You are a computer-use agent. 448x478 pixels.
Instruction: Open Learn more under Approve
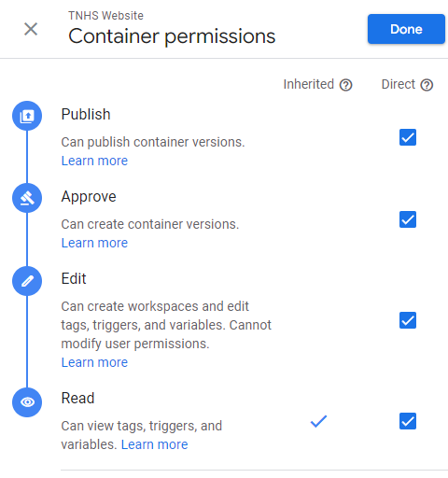click(94, 243)
